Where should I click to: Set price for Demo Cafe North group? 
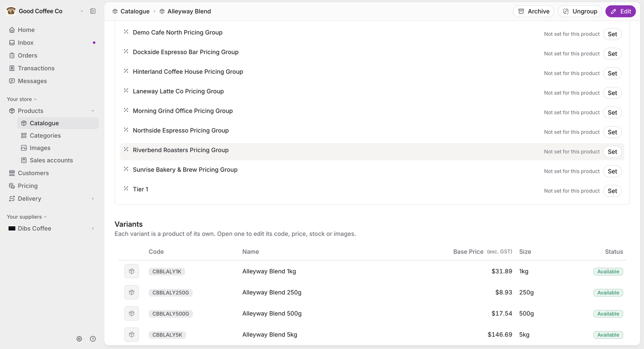[x=612, y=34]
